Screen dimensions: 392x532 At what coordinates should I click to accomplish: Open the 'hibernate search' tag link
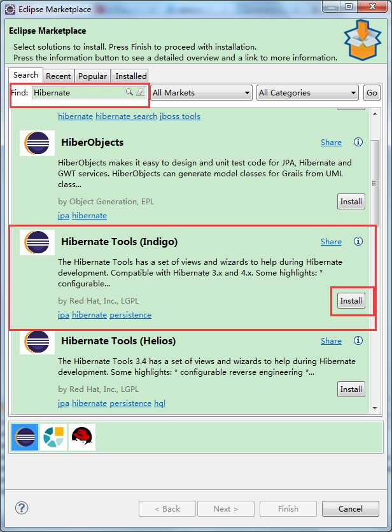pos(126,116)
